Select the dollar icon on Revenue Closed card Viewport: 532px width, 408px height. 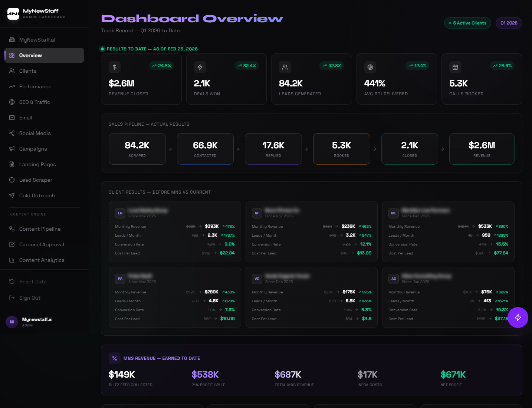(x=115, y=67)
